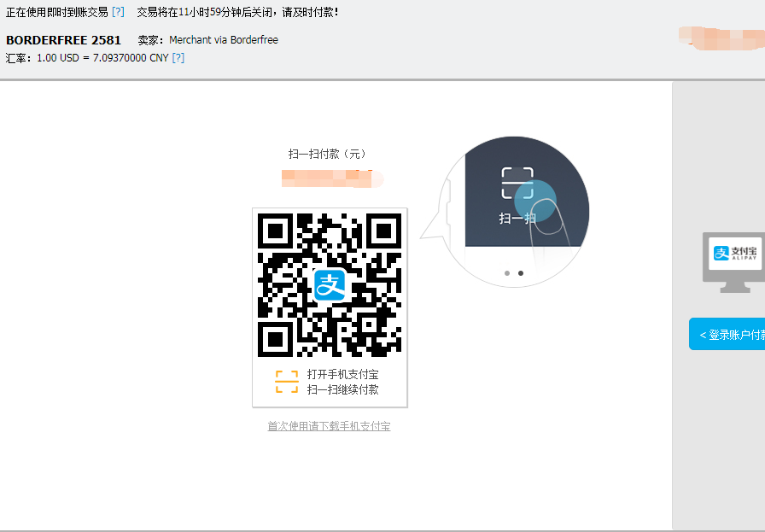Click text 打开手机支付宝
This screenshot has width=765, height=532.
click(342, 374)
